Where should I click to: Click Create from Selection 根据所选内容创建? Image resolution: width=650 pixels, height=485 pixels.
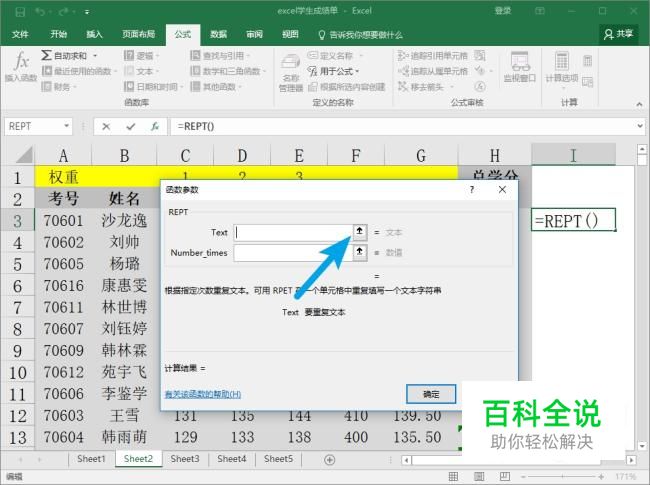pyautogui.click(x=347, y=87)
